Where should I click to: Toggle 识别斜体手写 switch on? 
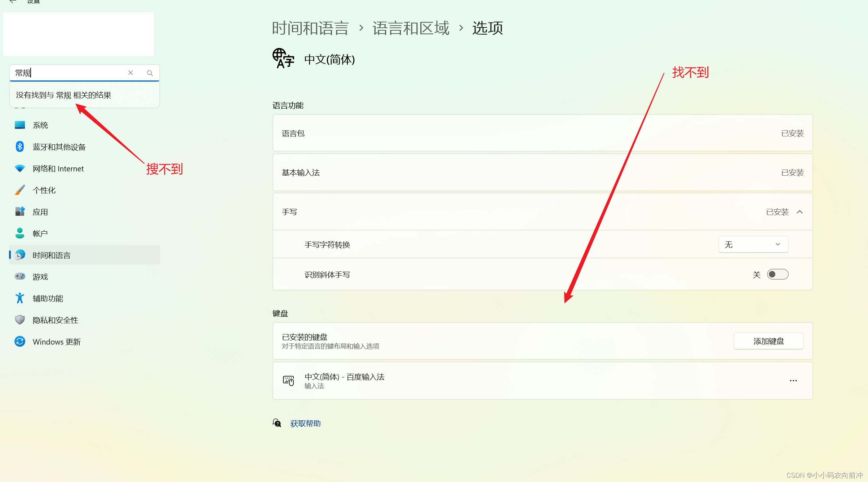pyautogui.click(x=778, y=275)
